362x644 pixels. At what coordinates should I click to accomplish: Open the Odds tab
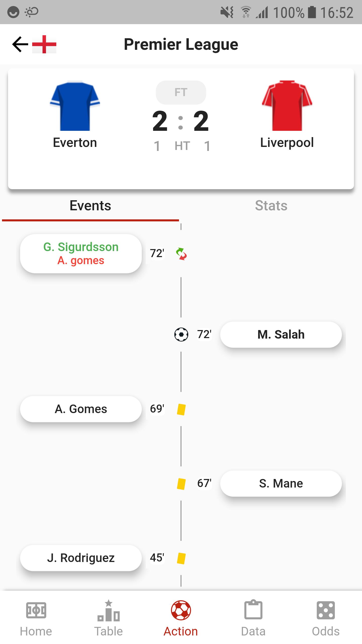click(x=326, y=618)
